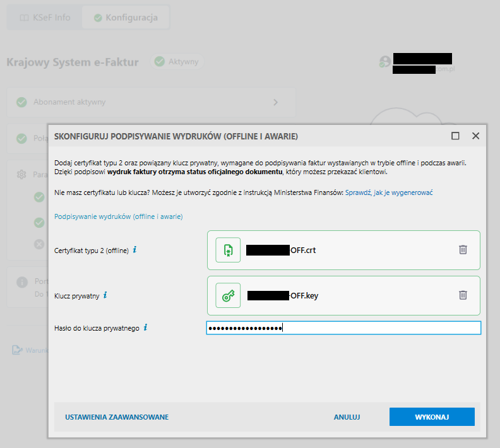Click the green key icon
The image size is (500, 448).
pyautogui.click(x=228, y=295)
